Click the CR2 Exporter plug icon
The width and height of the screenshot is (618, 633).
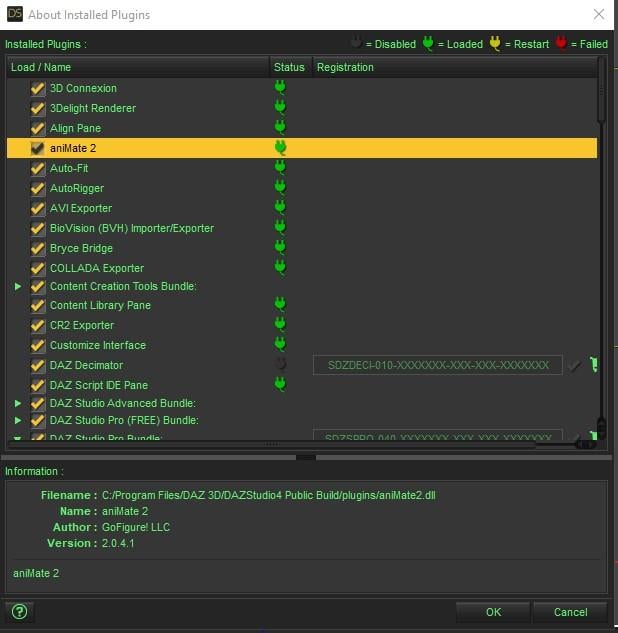point(280,325)
